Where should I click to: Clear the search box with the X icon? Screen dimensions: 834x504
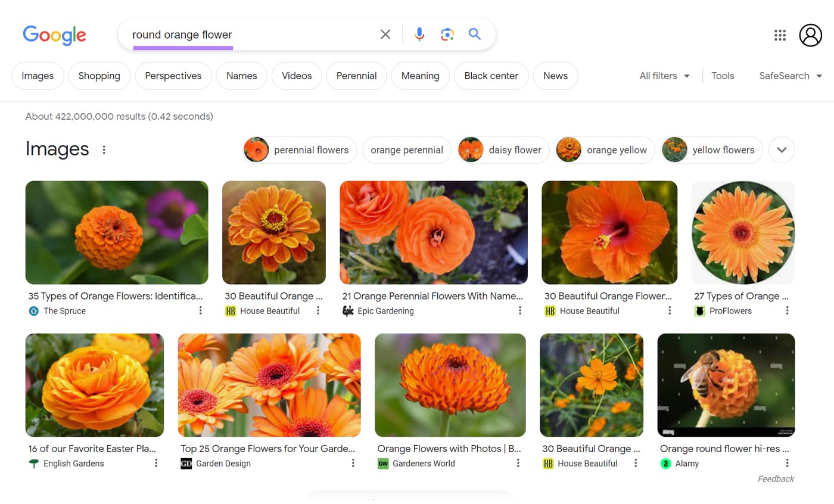[385, 35]
